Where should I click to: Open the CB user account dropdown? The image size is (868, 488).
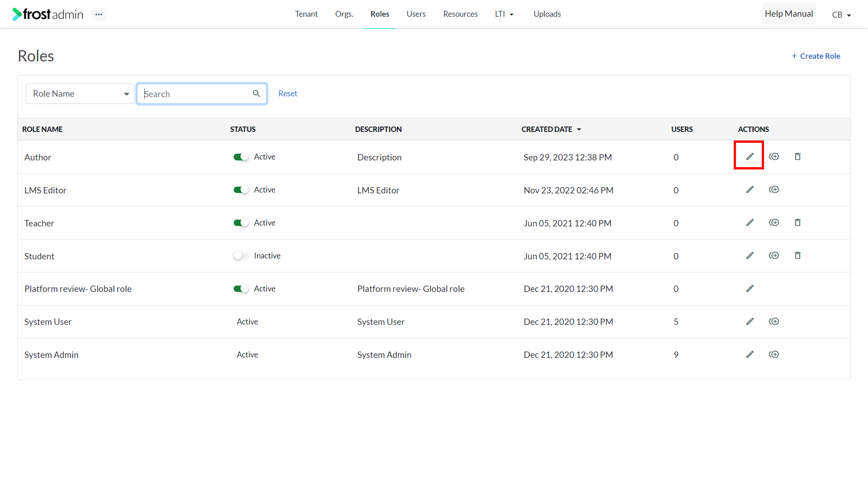[x=842, y=14]
